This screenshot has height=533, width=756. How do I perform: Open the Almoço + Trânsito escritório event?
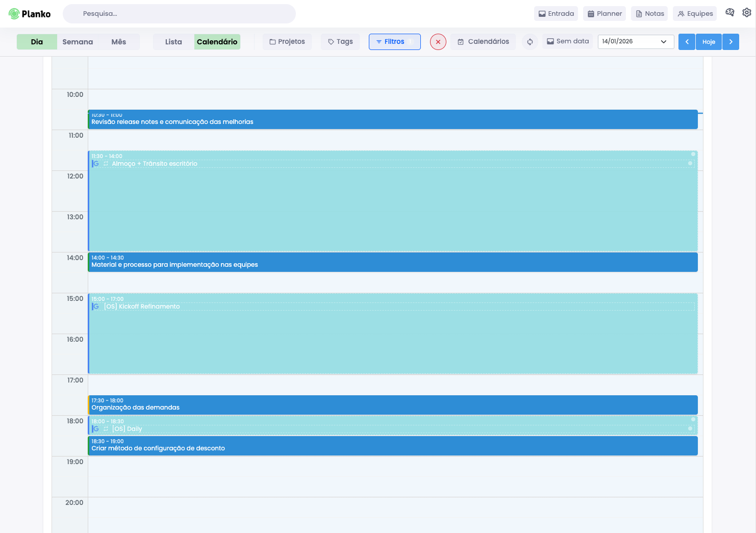[393, 201]
